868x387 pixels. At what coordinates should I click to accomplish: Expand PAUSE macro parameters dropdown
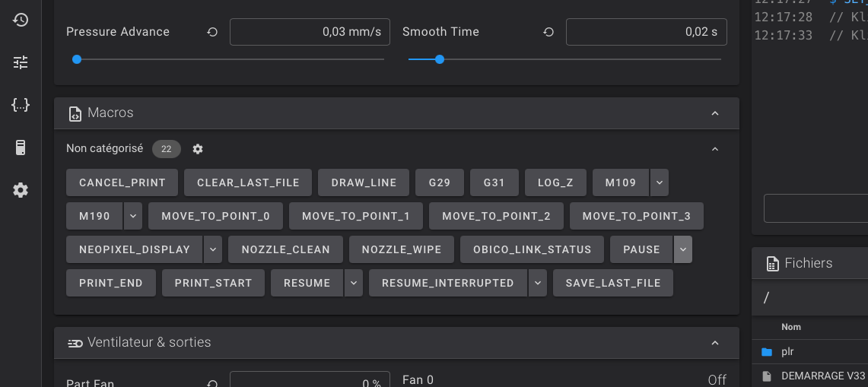(683, 249)
